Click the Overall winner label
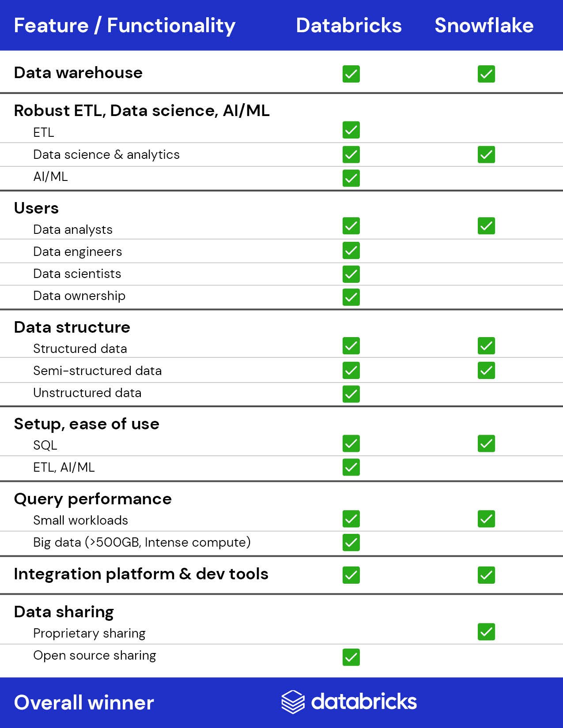 click(x=84, y=702)
